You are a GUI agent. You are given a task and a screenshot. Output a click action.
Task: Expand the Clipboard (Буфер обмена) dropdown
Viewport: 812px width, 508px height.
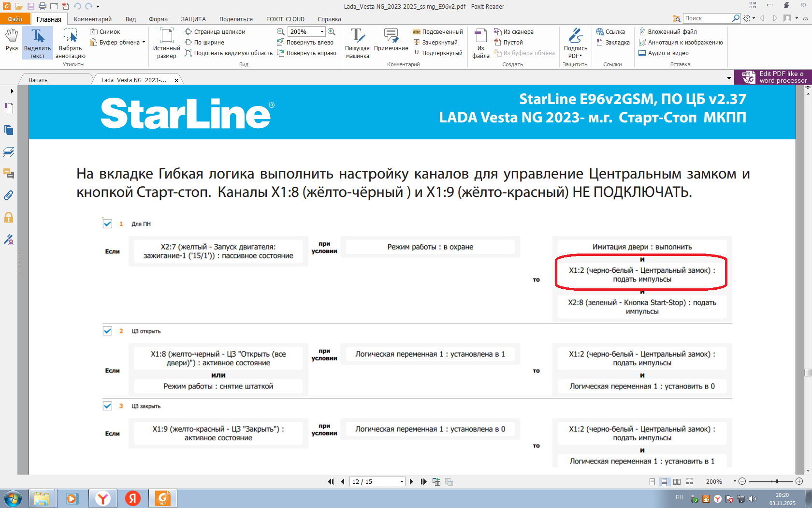pos(144,43)
